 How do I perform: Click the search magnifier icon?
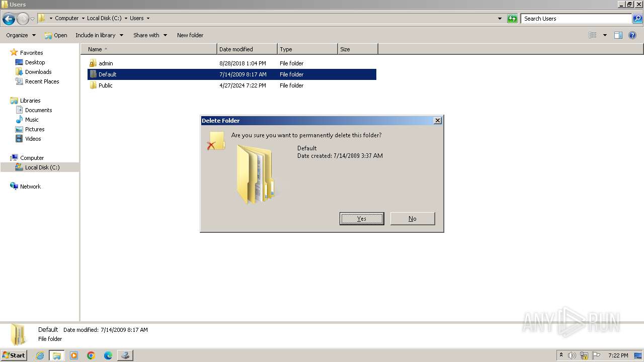pyautogui.click(x=637, y=19)
